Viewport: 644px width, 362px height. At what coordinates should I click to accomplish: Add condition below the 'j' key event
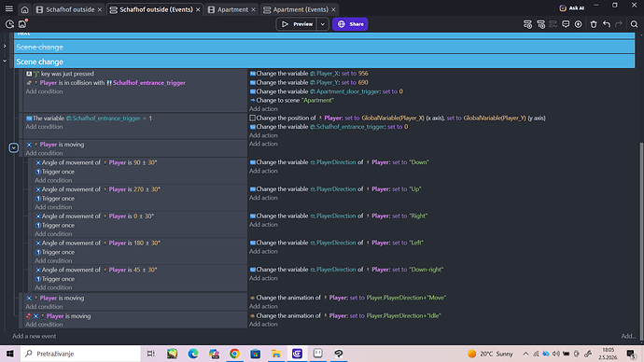click(45, 91)
